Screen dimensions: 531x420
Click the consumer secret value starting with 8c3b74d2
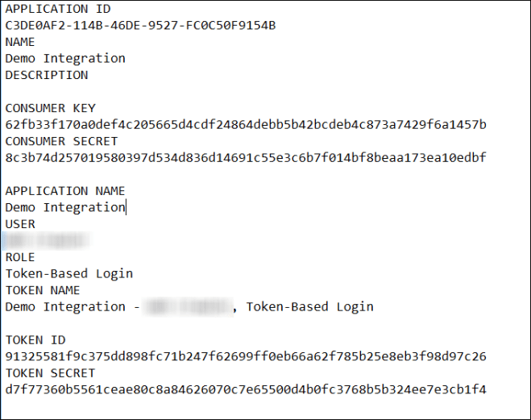[x=246, y=157]
